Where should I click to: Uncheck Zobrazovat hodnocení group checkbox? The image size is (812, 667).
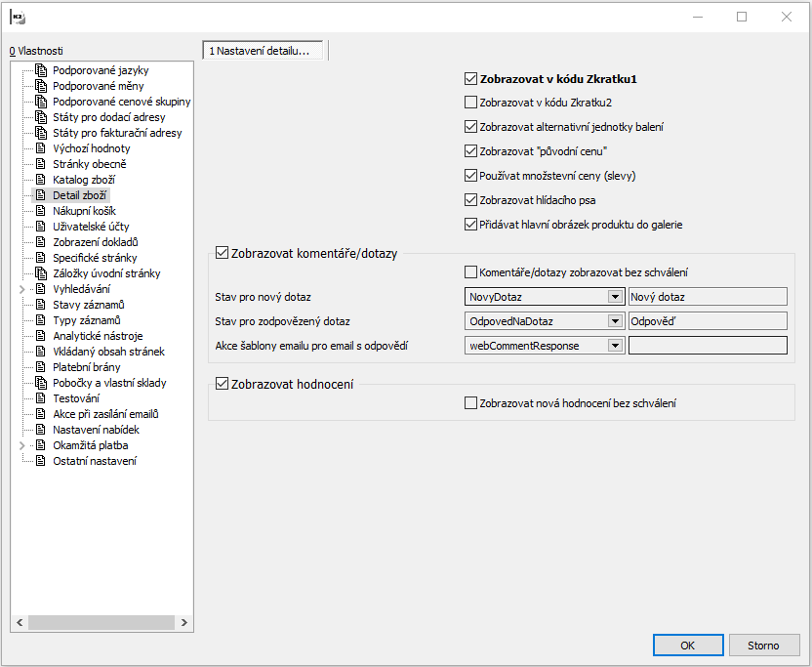coord(222,384)
